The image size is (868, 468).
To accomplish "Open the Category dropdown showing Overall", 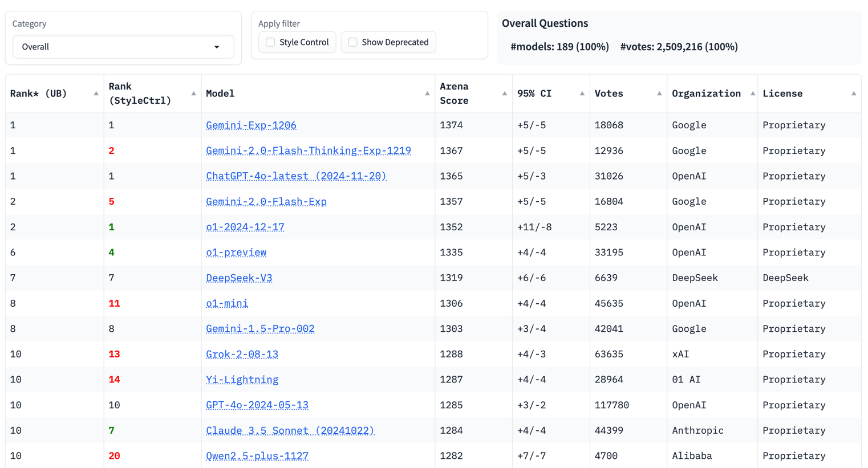I will [123, 47].
